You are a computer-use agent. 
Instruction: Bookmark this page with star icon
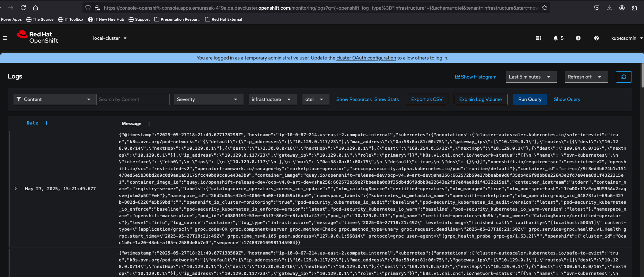click(x=545, y=8)
